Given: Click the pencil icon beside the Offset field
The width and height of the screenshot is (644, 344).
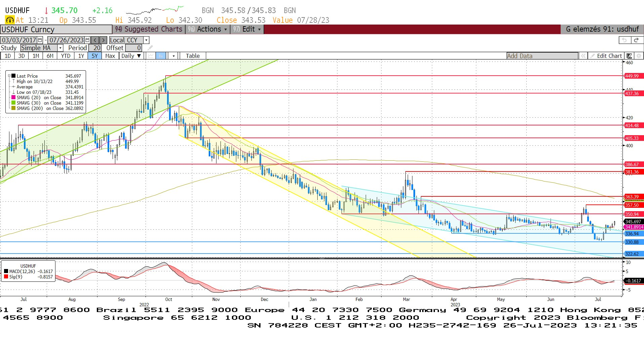Looking at the screenshot, I should pyautogui.click(x=150, y=48).
